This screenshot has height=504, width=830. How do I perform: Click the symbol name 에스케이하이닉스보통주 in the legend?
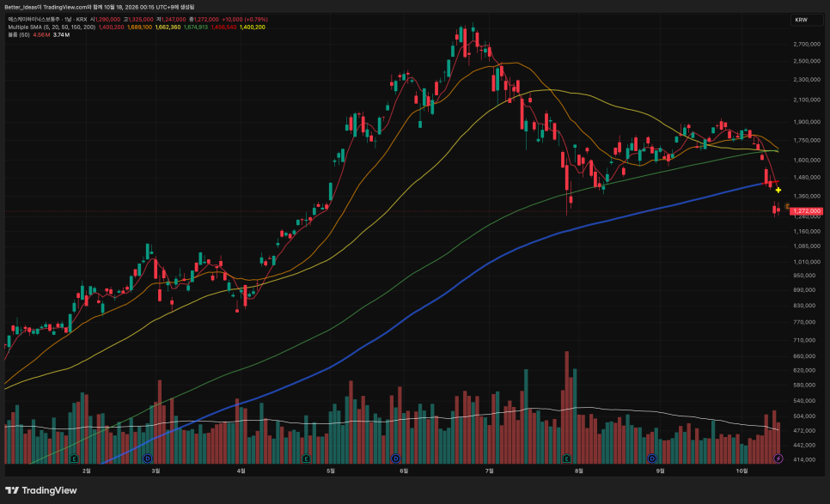(x=34, y=20)
